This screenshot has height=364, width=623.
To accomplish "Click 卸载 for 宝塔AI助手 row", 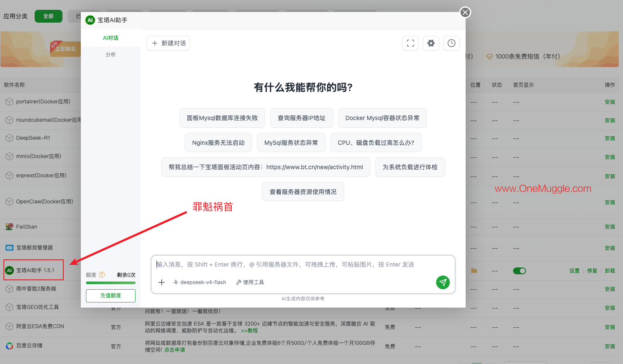I will 610,271.
